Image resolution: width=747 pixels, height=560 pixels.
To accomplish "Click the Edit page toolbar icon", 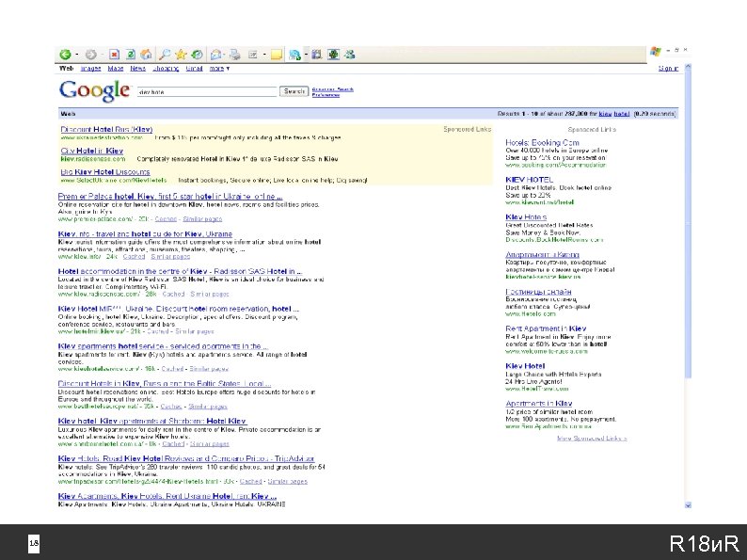I will (253, 55).
